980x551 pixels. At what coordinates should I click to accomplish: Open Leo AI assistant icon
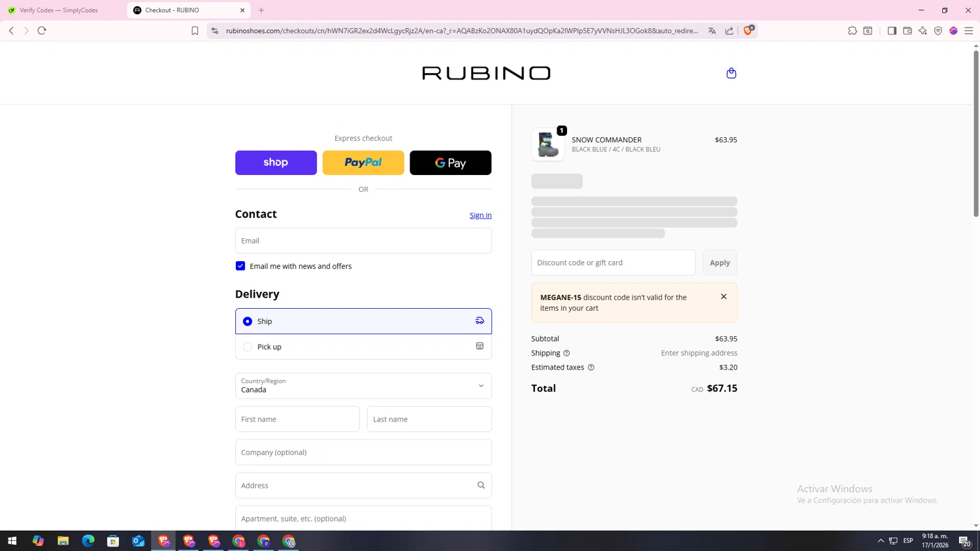[x=923, y=31]
